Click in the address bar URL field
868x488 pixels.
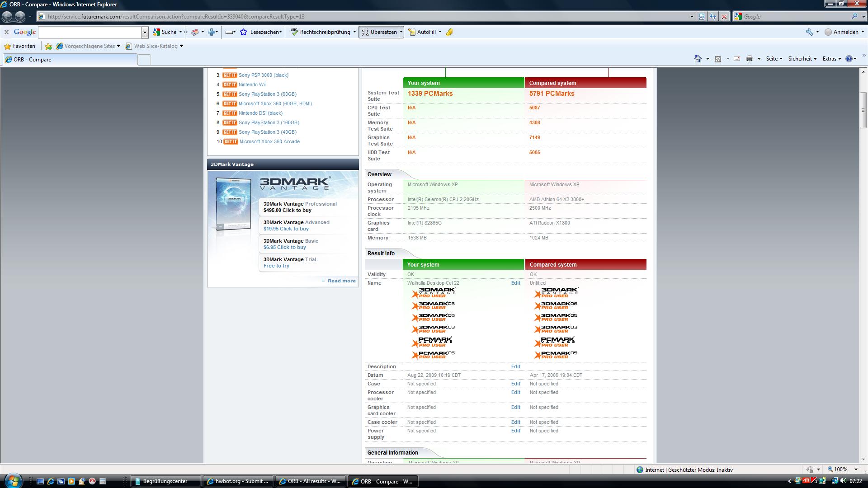pos(362,17)
